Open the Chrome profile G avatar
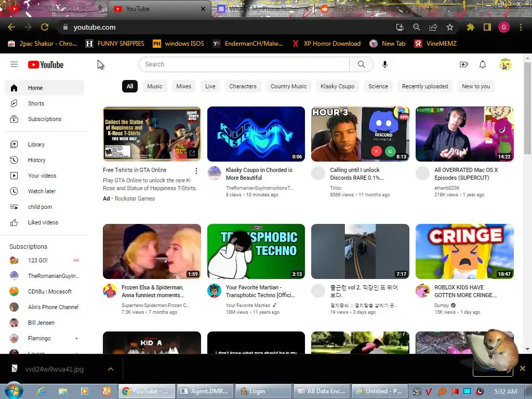Screen dimensions: 532x399 (x=504, y=27)
